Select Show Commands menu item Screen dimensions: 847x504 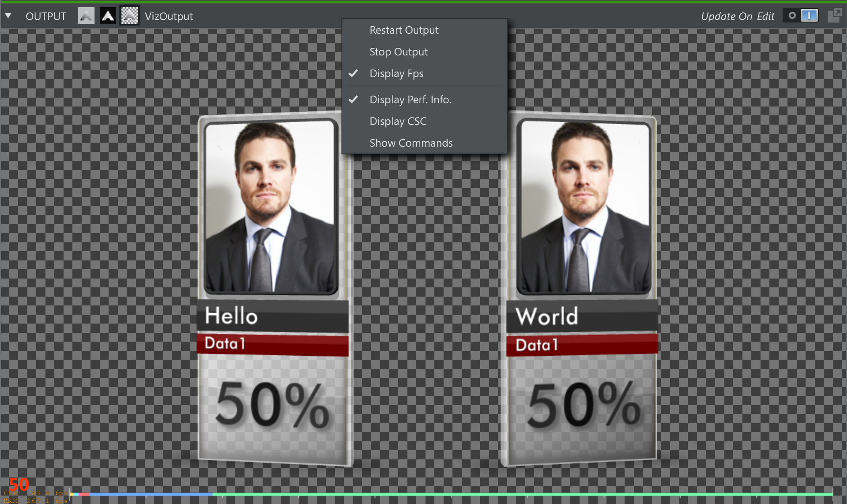click(411, 143)
